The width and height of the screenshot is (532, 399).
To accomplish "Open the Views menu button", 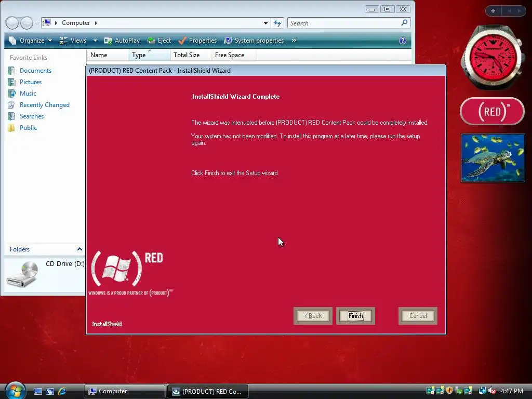I will click(x=73, y=41).
